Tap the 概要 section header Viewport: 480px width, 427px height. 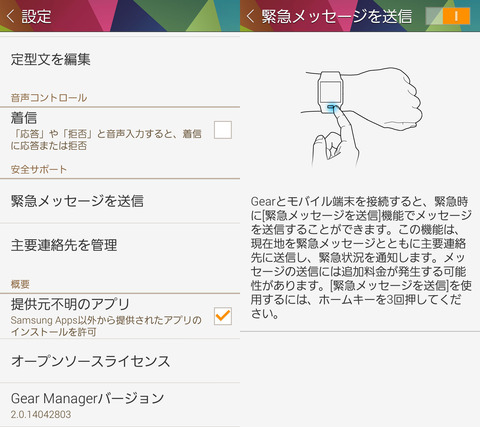[20, 284]
